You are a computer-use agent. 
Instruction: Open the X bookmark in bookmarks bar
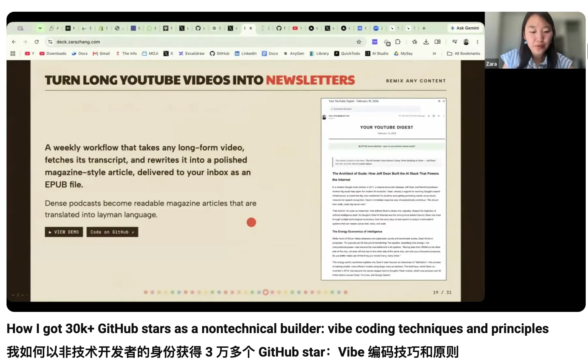click(168, 53)
